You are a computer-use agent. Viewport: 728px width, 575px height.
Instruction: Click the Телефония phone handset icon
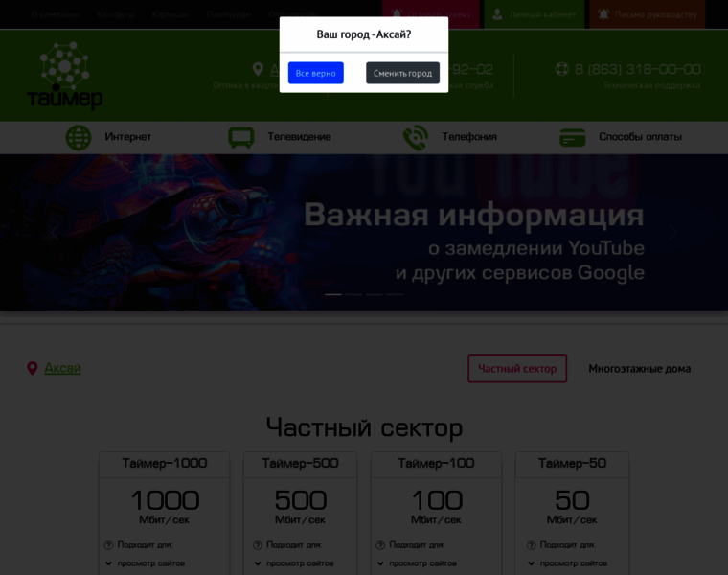(416, 137)
